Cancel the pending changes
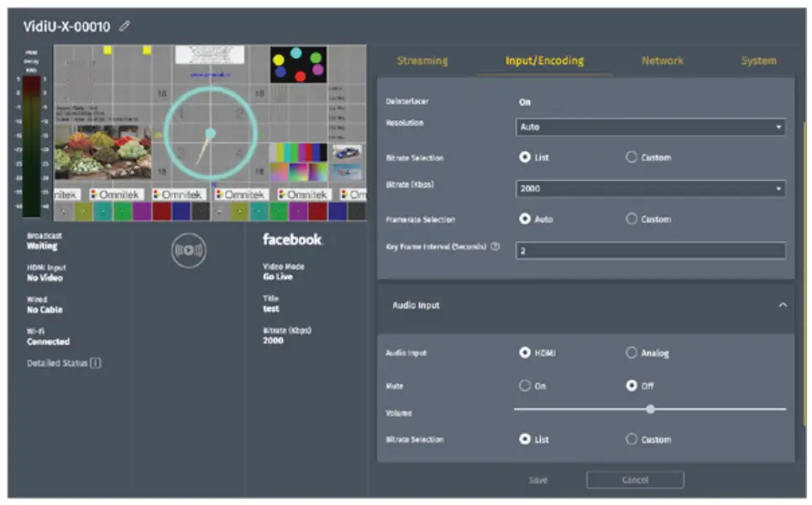812x505 pixels. tap(635, 479)
